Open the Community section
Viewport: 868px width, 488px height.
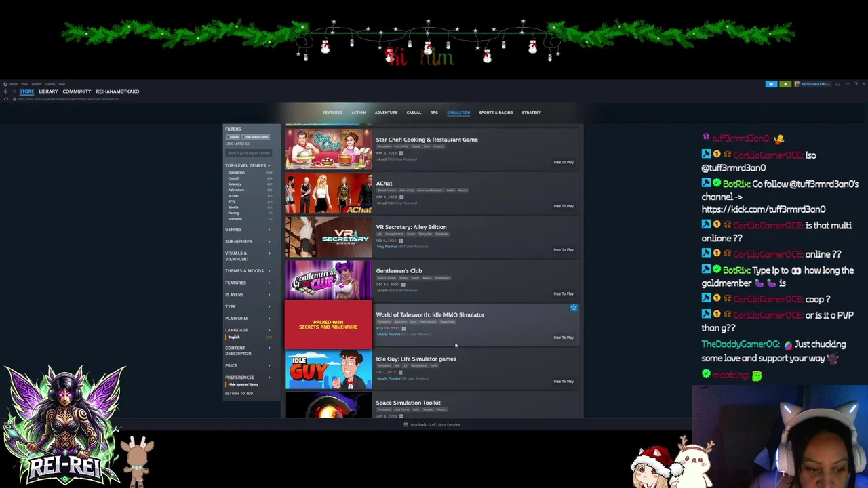77,91
